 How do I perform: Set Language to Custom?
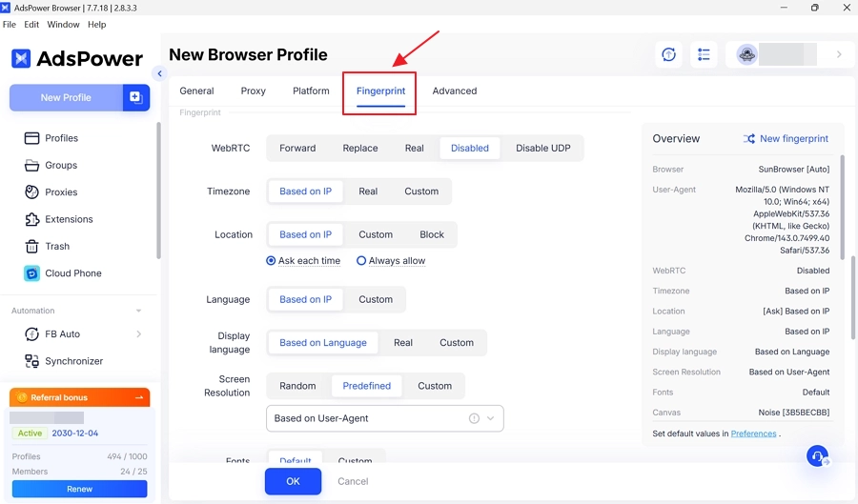(376, 299)
